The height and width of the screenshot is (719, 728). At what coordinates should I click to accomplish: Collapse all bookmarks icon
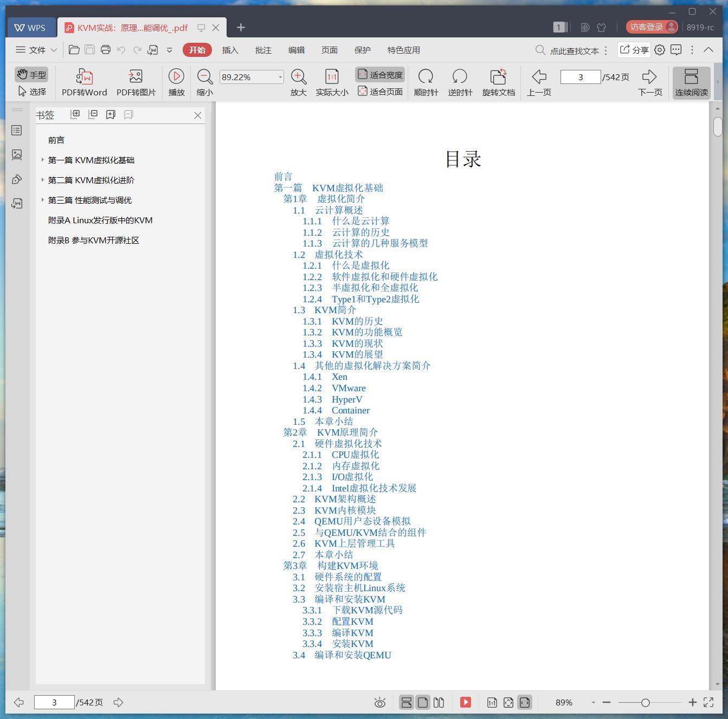coord(93,114)
